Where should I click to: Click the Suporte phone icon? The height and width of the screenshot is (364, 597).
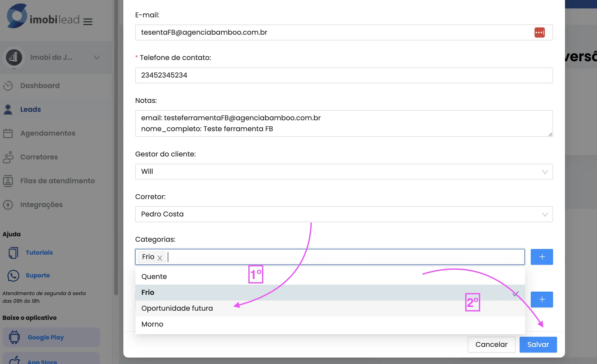[13, 275]
